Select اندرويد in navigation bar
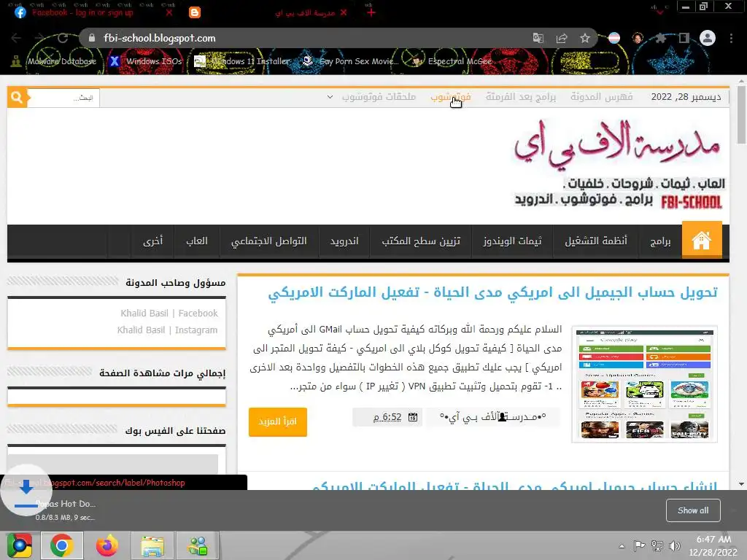Screen dimensions: 747x560 [x=344, y=241]
